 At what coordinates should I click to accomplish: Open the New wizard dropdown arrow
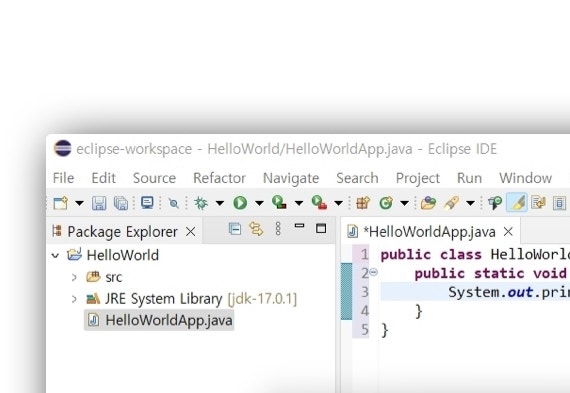click(79, 203)
